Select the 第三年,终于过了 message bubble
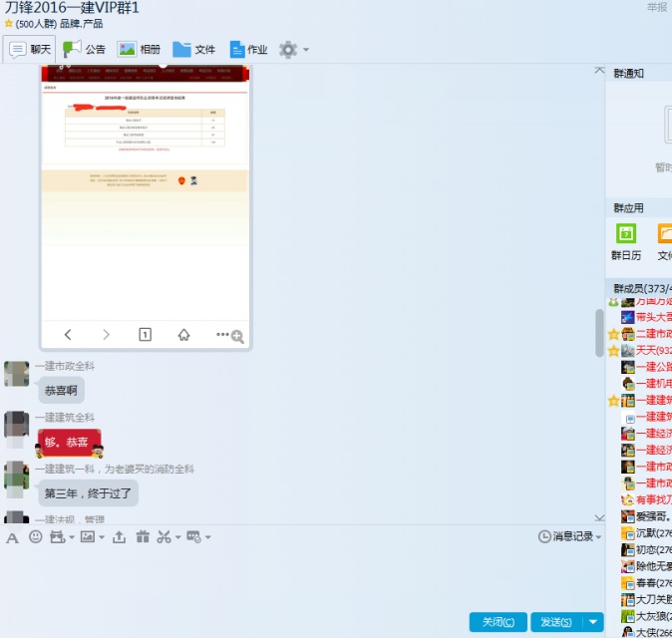The height and width of the screenshot is (638, 672). [88, 493]
